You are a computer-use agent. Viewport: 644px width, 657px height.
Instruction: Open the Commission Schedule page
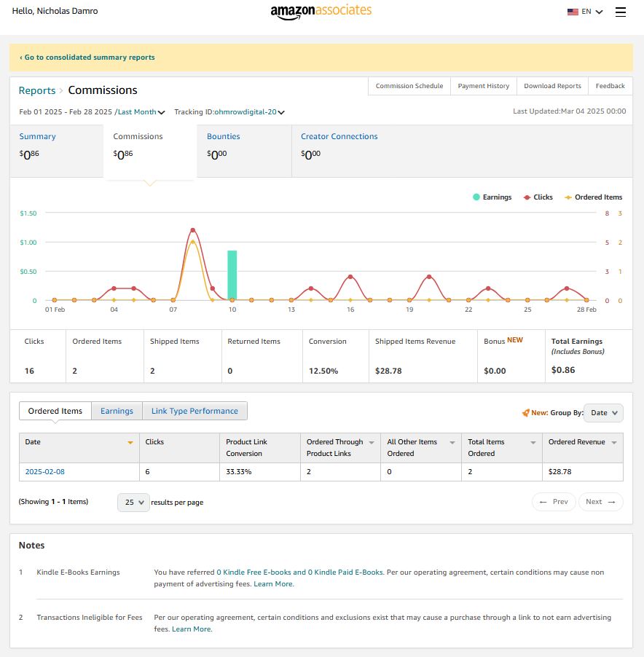pos(409,86)
